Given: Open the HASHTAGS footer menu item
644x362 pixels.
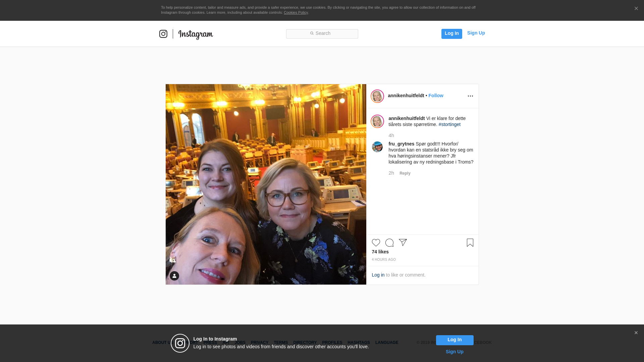Looking at the screenshot, I should (359, 343).
